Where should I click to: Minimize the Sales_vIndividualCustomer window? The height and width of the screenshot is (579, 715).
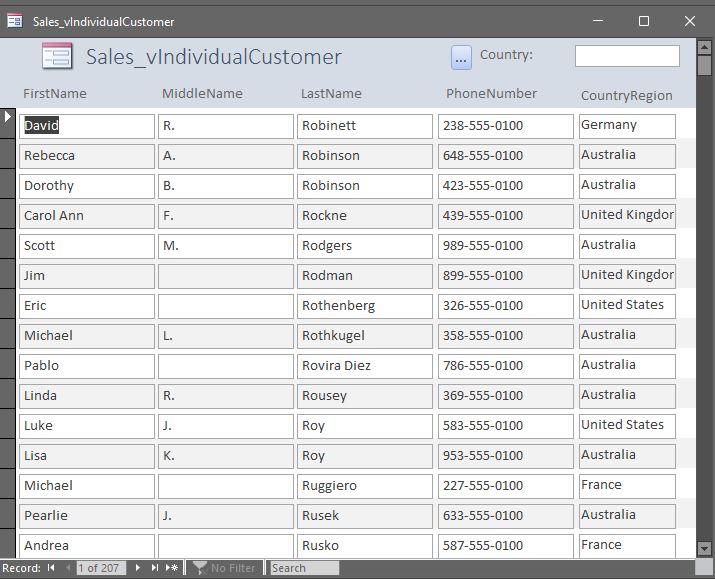pyautogui.click(x=598, y=21)
